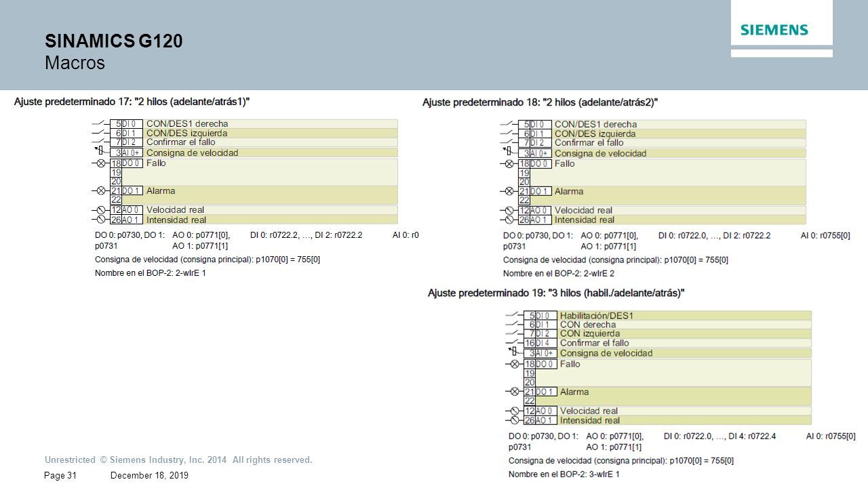Click "Habilitación/DES1" row in macro 19

pyautogui.click(x=667, y=316)
